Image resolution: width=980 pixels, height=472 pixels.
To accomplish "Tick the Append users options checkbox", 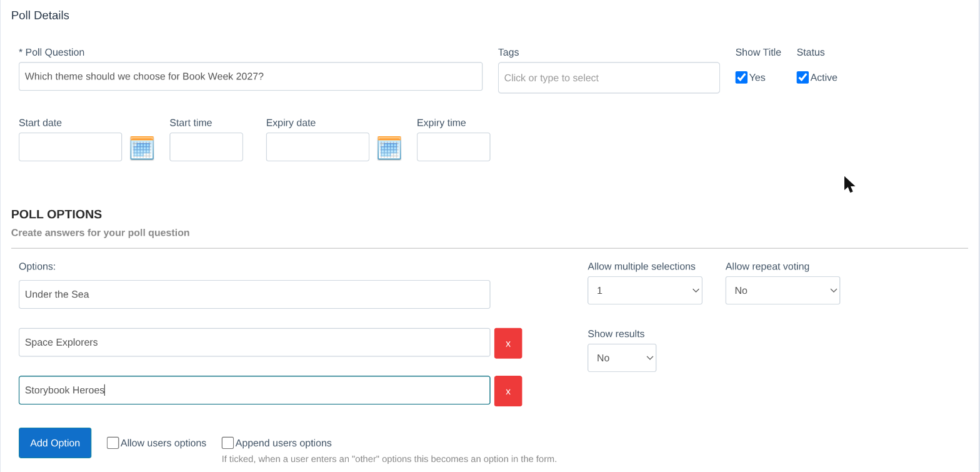I will pos(228,443).
